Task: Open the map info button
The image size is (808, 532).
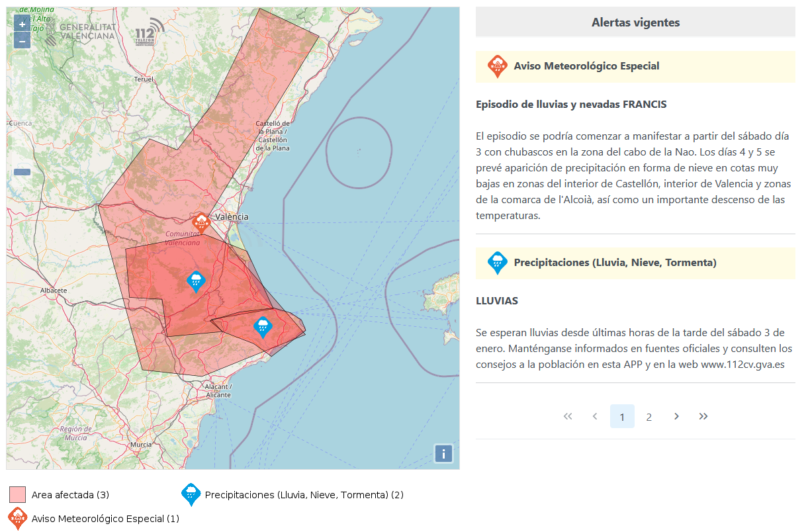Action: [x=443, y=453]
